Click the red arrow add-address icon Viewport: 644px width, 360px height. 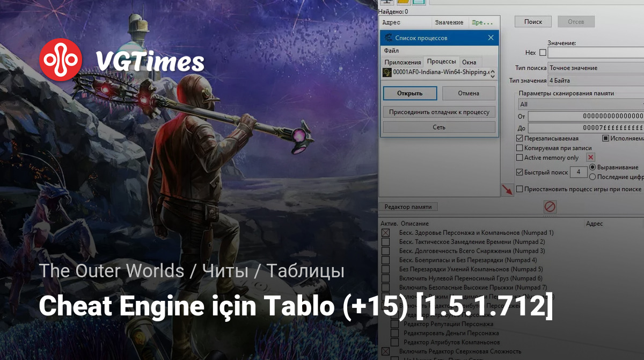pos(507,190)
